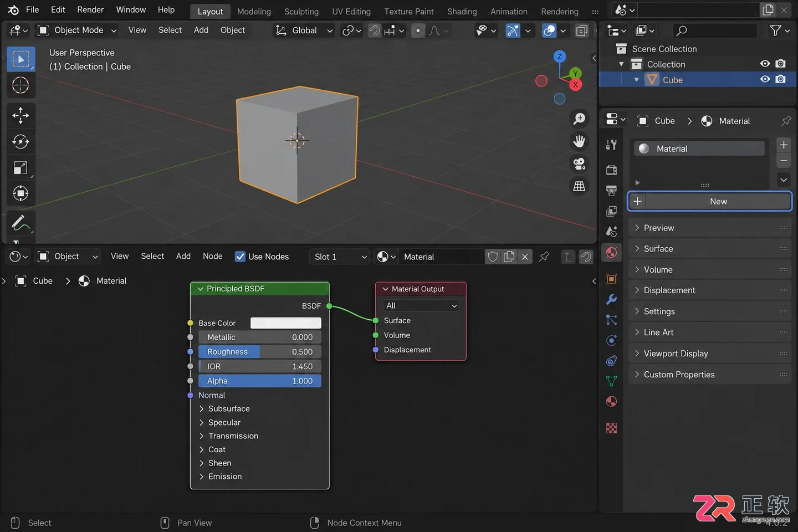Select the Cursor tool in viewport toolbar
Screen dimensions: 798x532
pos(21,85)
